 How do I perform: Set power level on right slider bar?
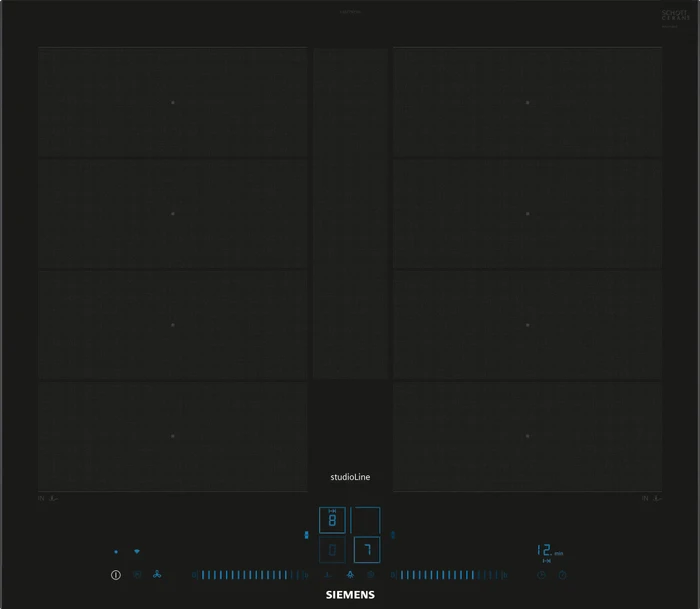(x=449, y=575)
